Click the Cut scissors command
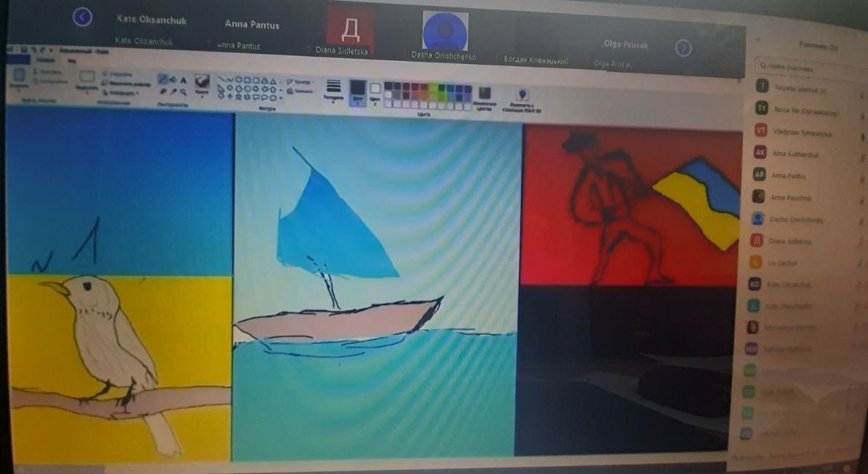This screenshot has width=868, height=474. [47, 71]
